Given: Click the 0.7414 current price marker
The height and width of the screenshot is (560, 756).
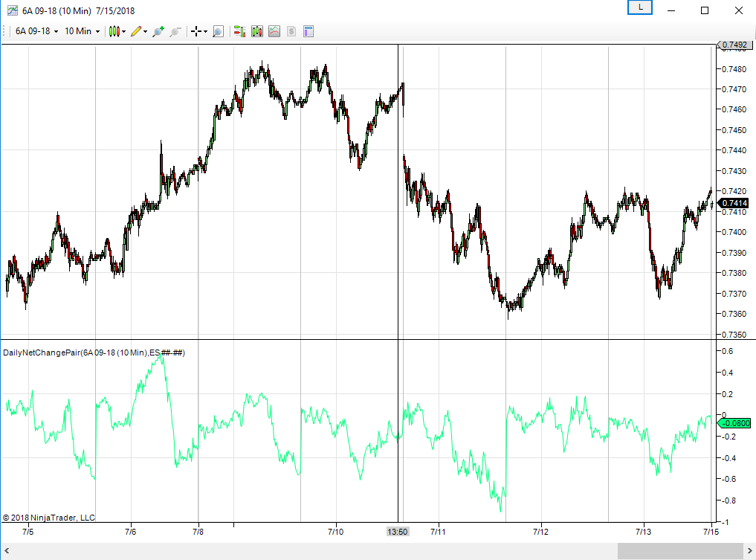Looking at the screenshot, I should pyautogui.click(x=734, y=203).
